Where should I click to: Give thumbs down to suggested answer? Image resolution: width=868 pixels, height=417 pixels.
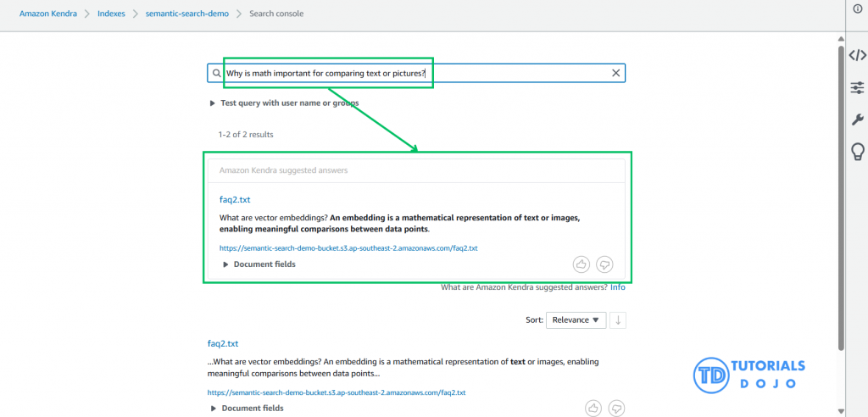point(604,264)
